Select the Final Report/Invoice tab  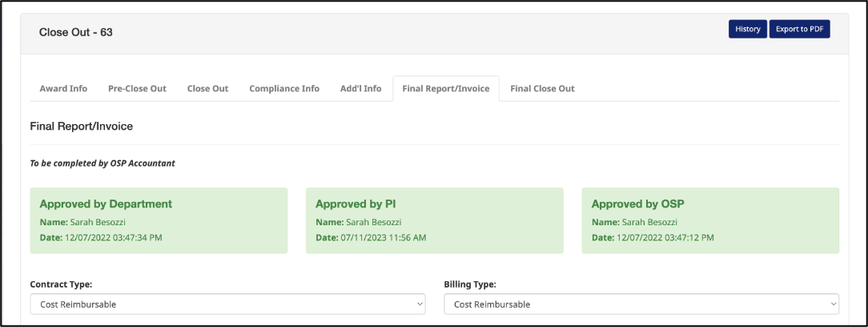point(445,89)
